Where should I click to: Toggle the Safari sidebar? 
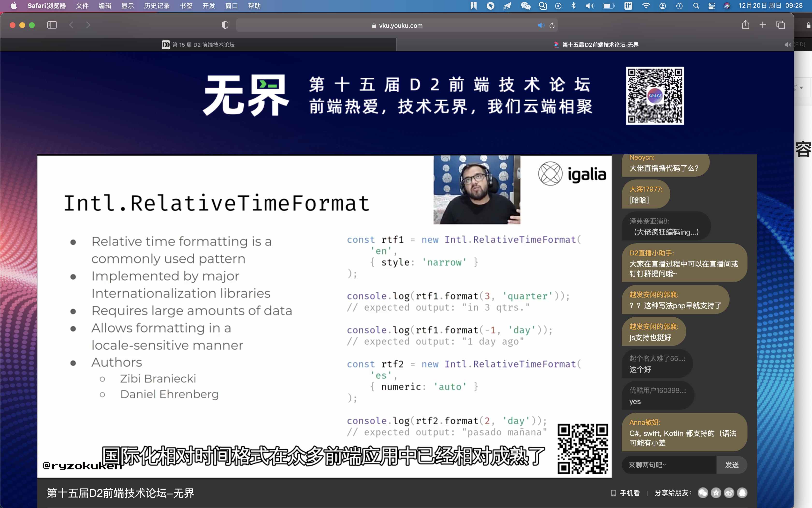click(x=52, y=25)
